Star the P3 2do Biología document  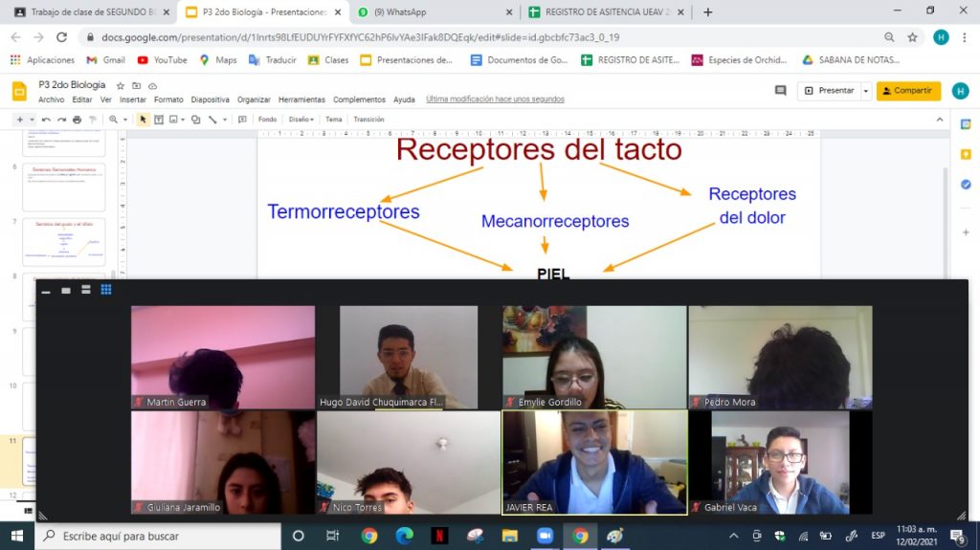coord(121,85)
